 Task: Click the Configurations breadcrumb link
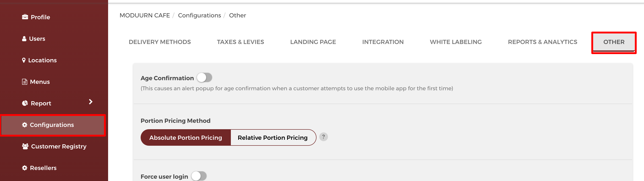[199, 16]
